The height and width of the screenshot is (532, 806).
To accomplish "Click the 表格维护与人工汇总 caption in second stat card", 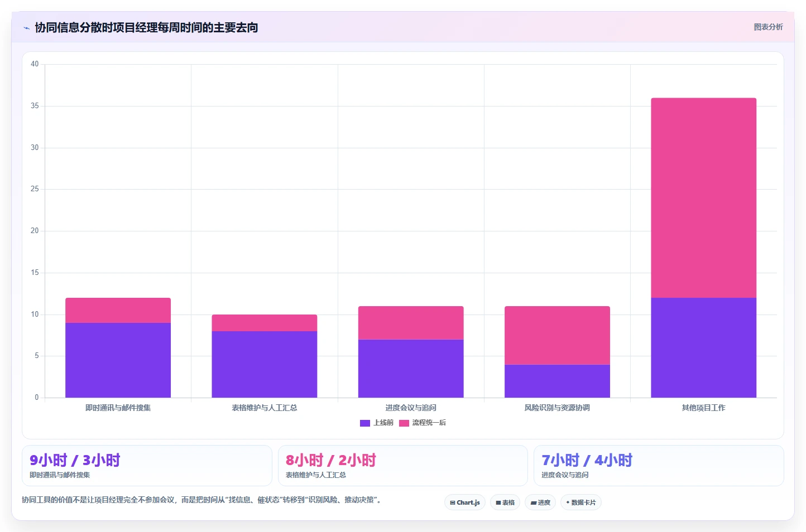I will point(316,475).
